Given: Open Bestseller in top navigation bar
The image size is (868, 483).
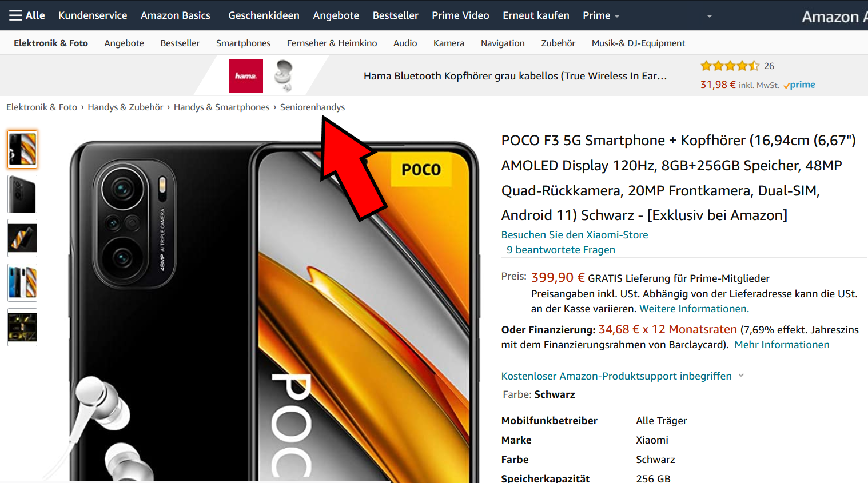Looking at the screenshot, I should (x=395, y=15).
